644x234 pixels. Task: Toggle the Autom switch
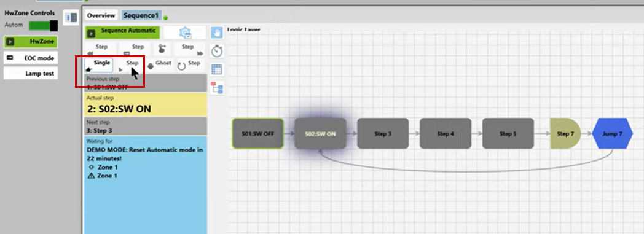click(x=43, y=26)
